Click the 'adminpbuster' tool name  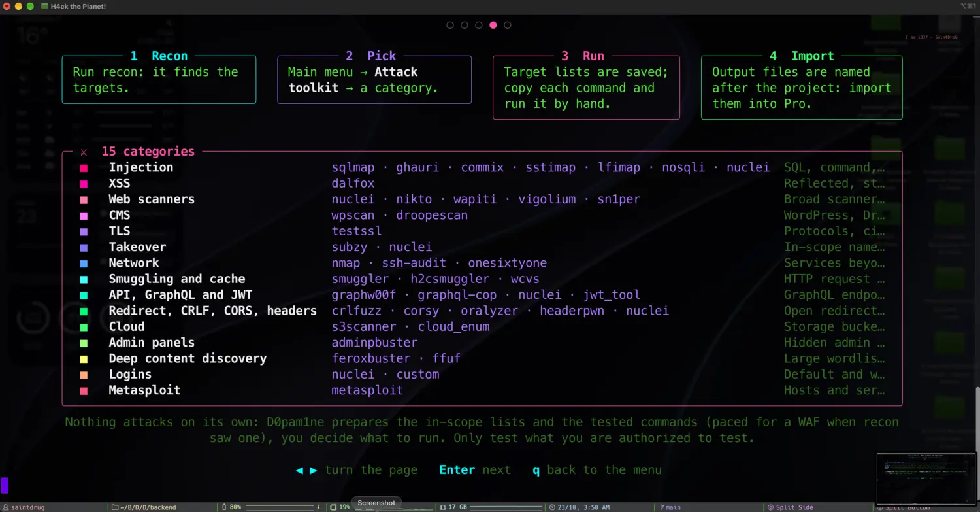click(374, 343)
